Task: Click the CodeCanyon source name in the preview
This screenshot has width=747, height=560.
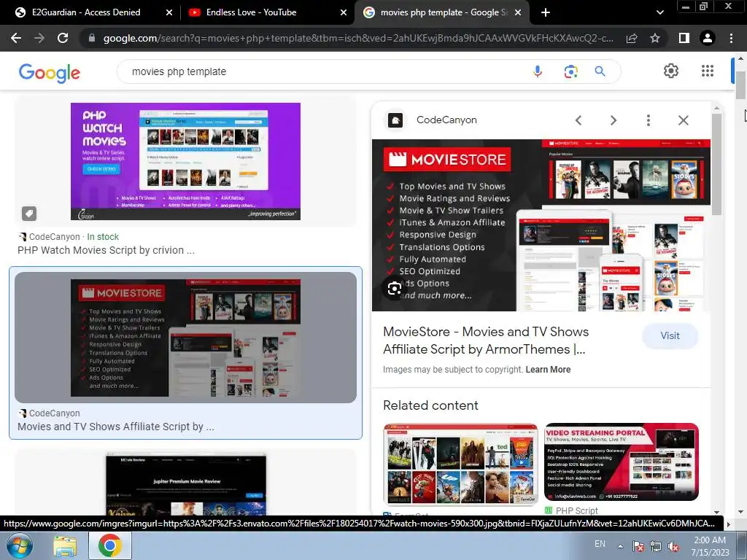Action: point(446,120)
